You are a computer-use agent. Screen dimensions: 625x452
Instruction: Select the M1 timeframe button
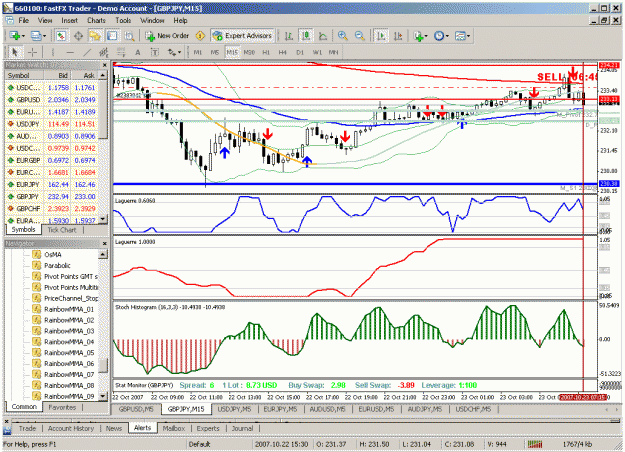198,52
